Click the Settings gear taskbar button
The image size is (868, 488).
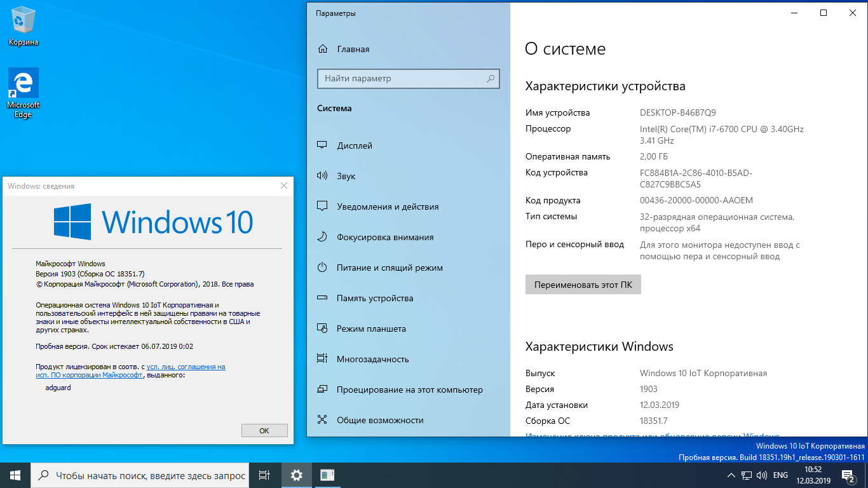296,475
